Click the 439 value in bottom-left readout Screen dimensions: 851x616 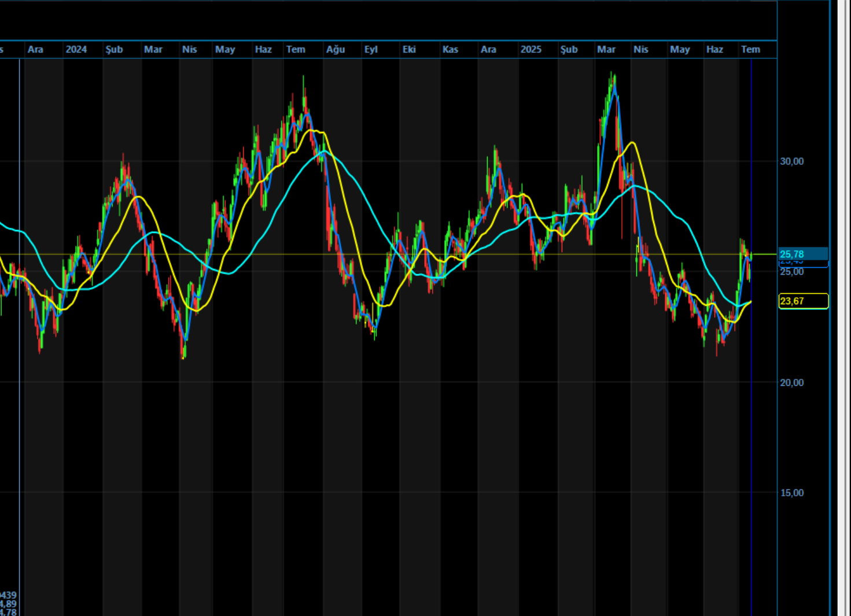click(8, 595)
